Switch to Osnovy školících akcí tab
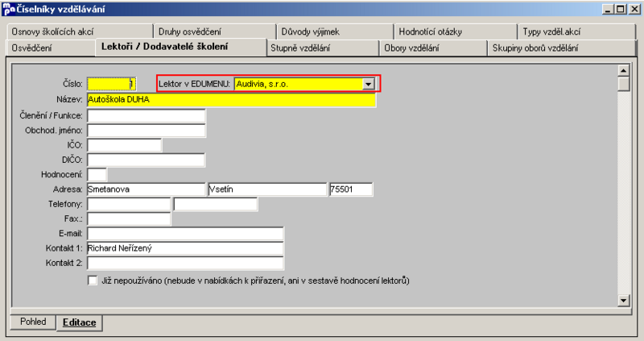 (x=79, y=31)
